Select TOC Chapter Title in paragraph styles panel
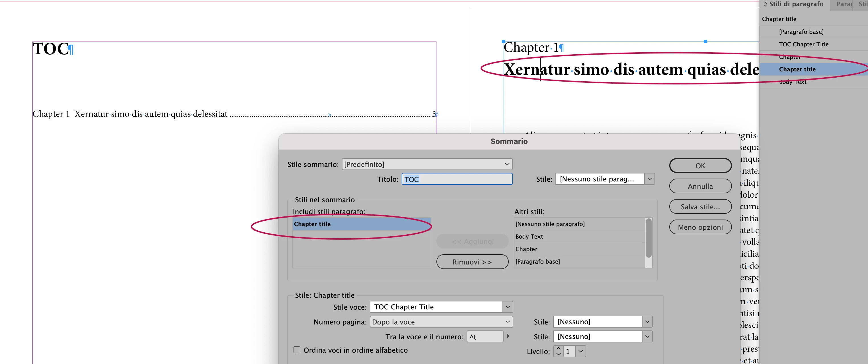This screenshot has width=868, height=364. (x=803, y=44)
